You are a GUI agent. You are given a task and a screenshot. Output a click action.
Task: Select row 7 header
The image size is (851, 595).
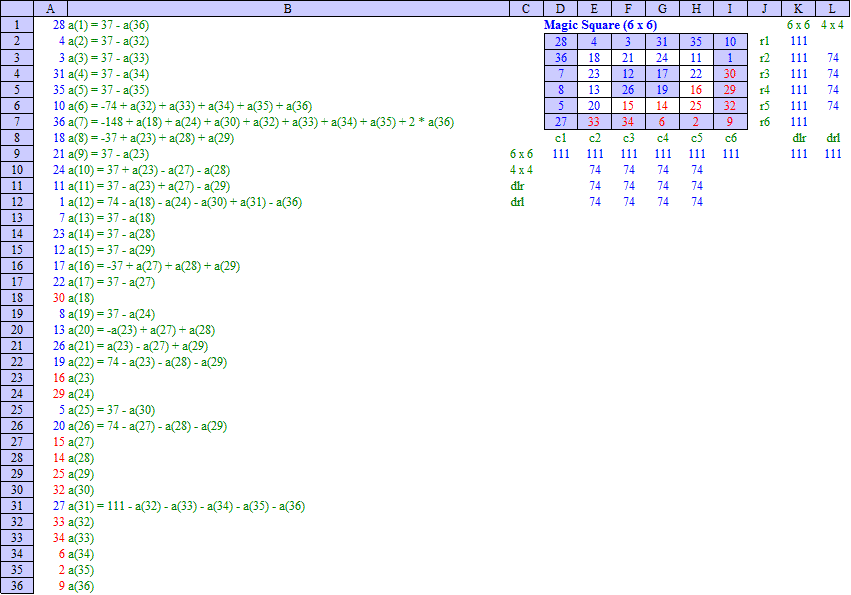click(x=17, y=122)
